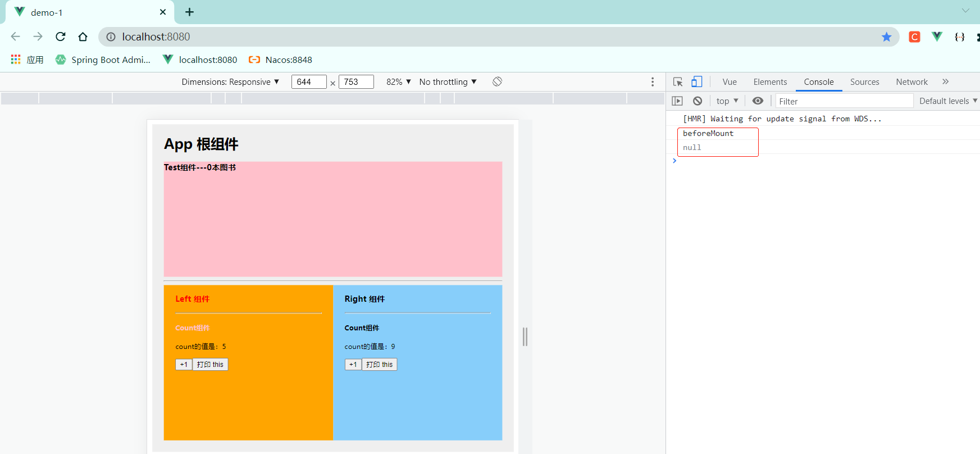Viewport: 980px width, 454px height.
Task: Click the Left 组件 heading
Action: tap(192, 299)
